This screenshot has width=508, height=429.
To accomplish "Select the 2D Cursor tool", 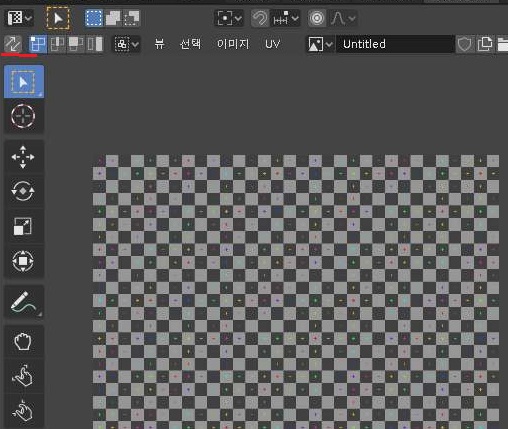I will (24, 116).
